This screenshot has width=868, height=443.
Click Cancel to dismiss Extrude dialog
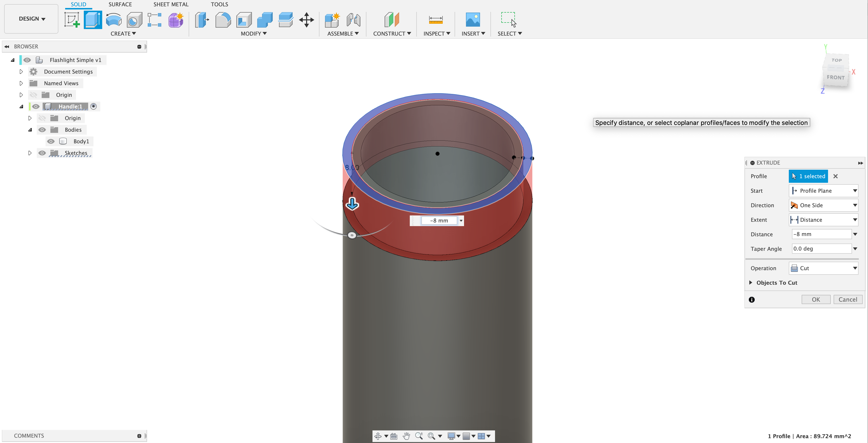(848, 299)
